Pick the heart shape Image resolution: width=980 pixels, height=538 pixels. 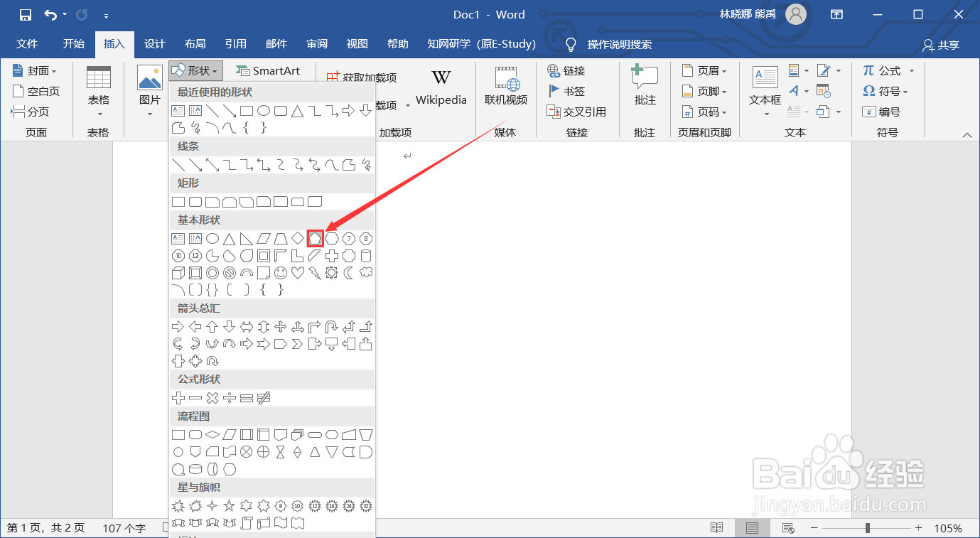298,272
